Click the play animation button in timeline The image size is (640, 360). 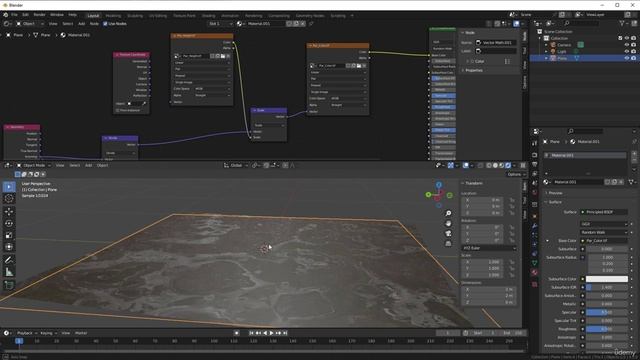point(271,333)
